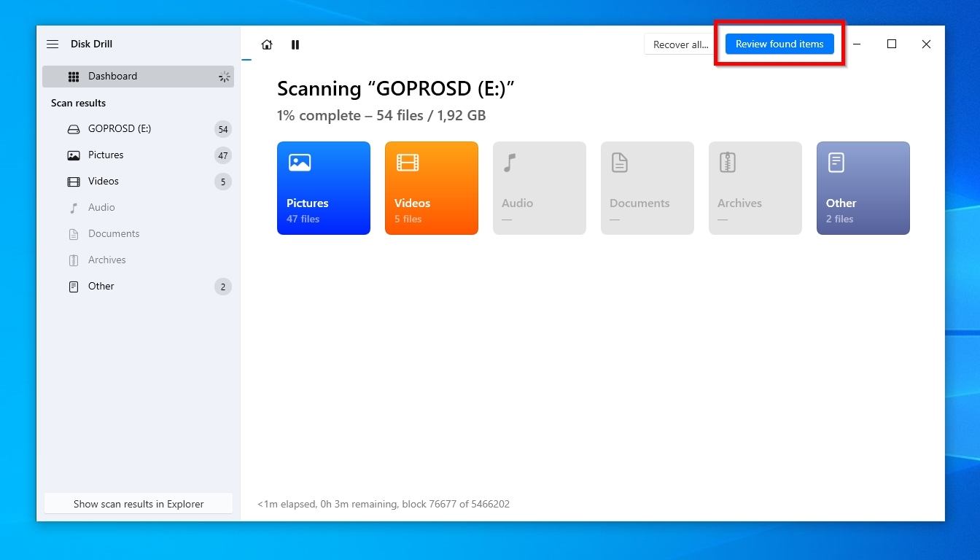Click the Disk Drill app title
The height and width of the screenshot is (560, 980).
tap(92, 44)
